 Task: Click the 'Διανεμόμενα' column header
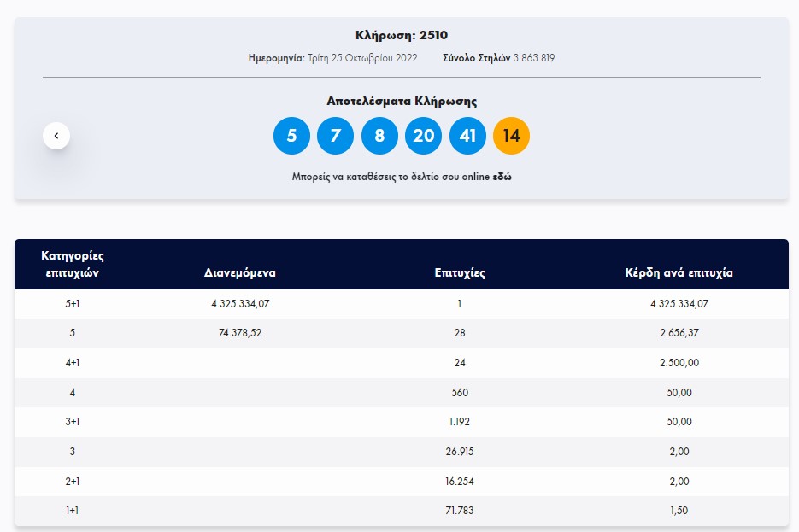pyautogui.click(x=240, y=273)
